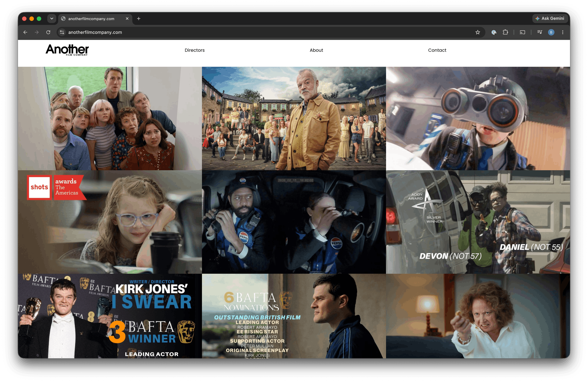The image size is (588, 382).
Task: Open the Kirk Jones' I Swear BAFTA winner thumbnail
Action: coord(110,316)
